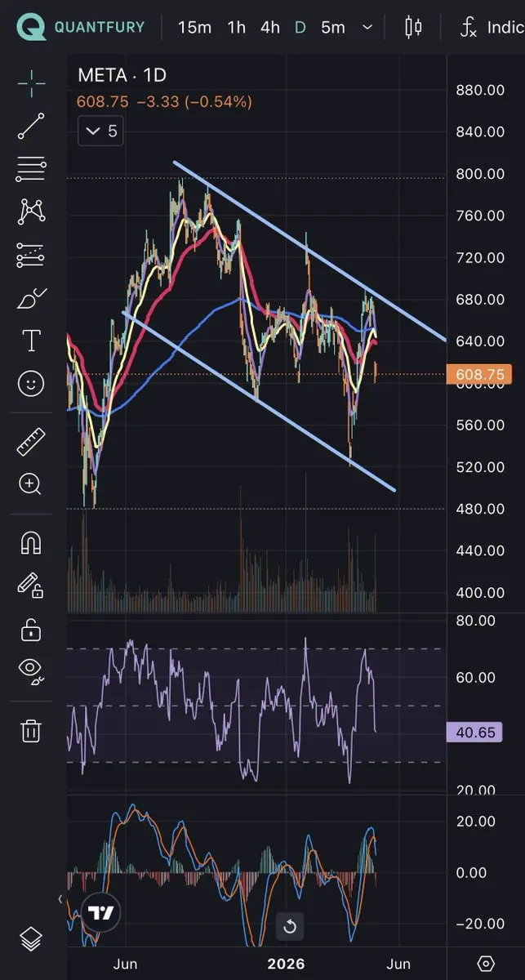The width and height of the screenshot is (525, 980).
Task: Click the upper channel trend line
Action: [x=310, y=250]
